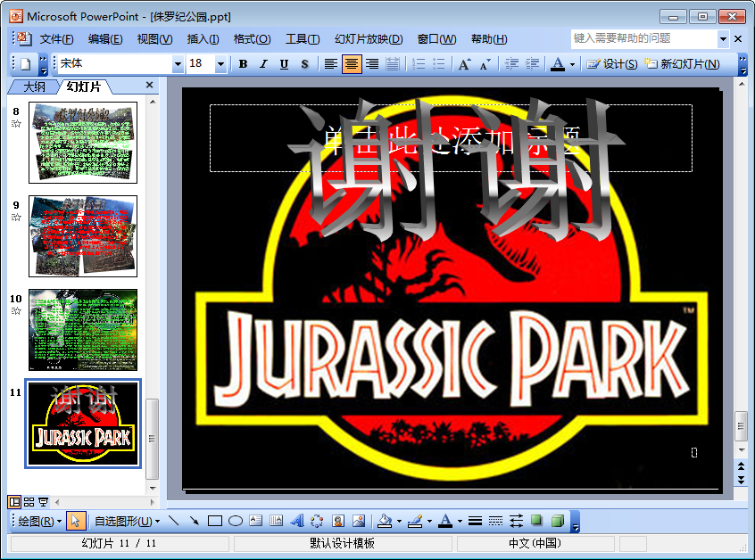Insert a horizontal text box
The height and width of the screenshot is (560, 755).
[x=256, y=521]
